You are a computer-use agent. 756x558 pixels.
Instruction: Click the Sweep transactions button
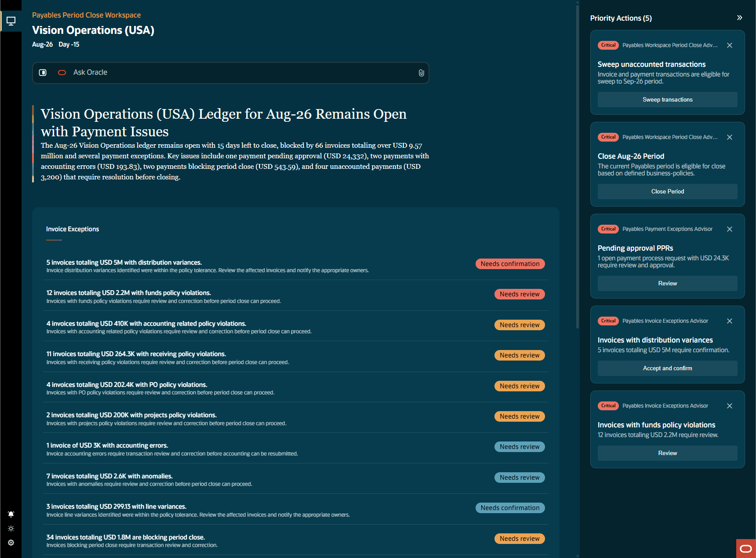coord(668,100)
